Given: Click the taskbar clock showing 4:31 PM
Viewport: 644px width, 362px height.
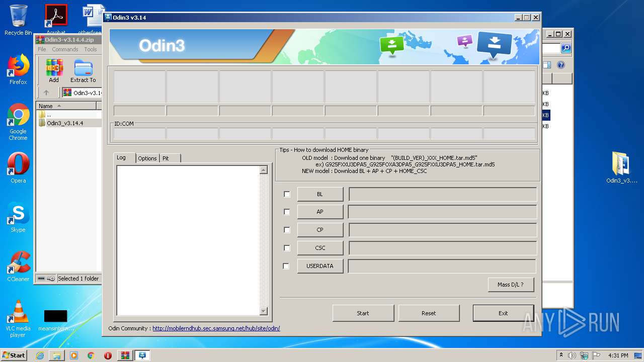Looking at the screenshot, I should click(x=618, y=355).
